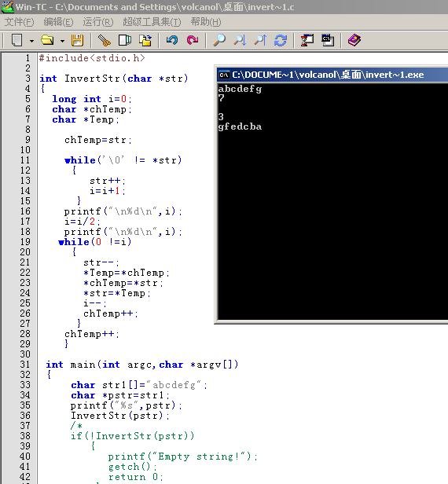Click the '*str=*Temp;' line
The height and width of the screenshot is (484, 448).
[x=117, y=293]
